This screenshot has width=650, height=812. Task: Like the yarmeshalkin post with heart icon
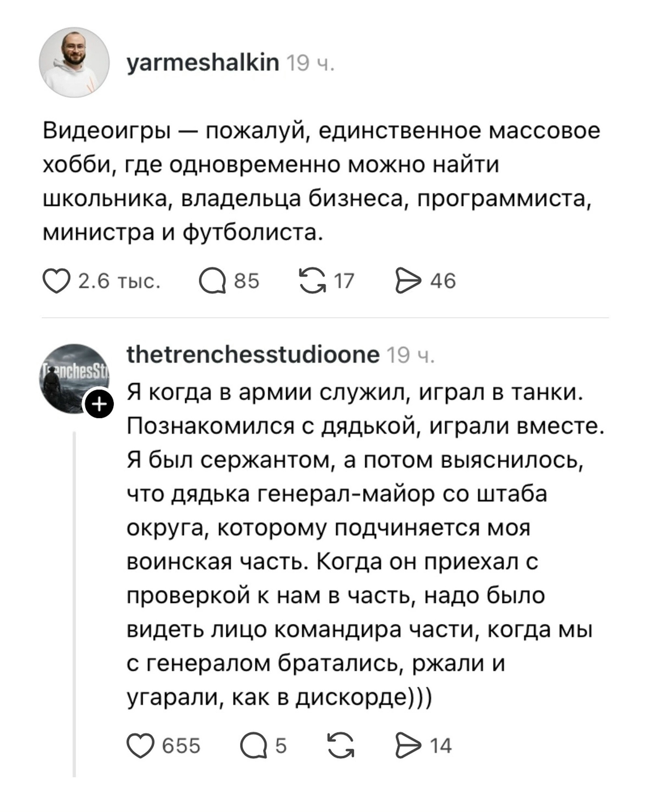pyautogui.click(x=57, y=281)
